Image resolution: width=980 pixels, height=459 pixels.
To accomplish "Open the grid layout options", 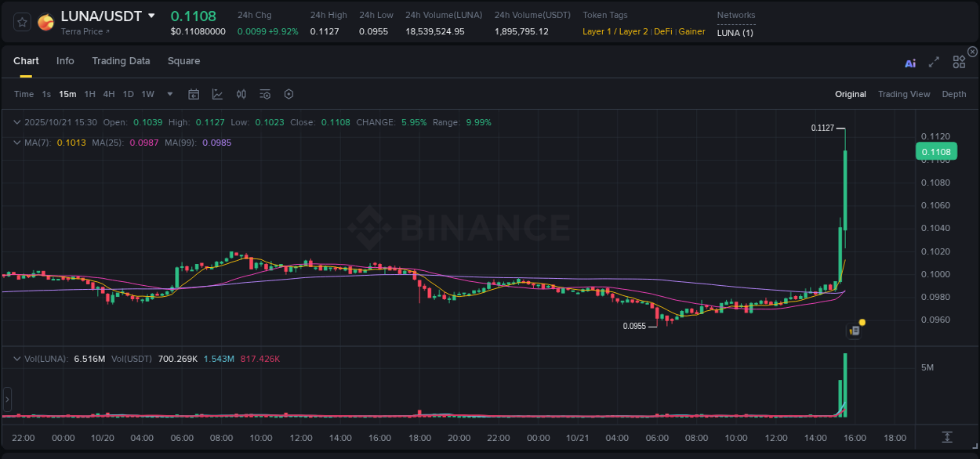I will tap(958, 62).
